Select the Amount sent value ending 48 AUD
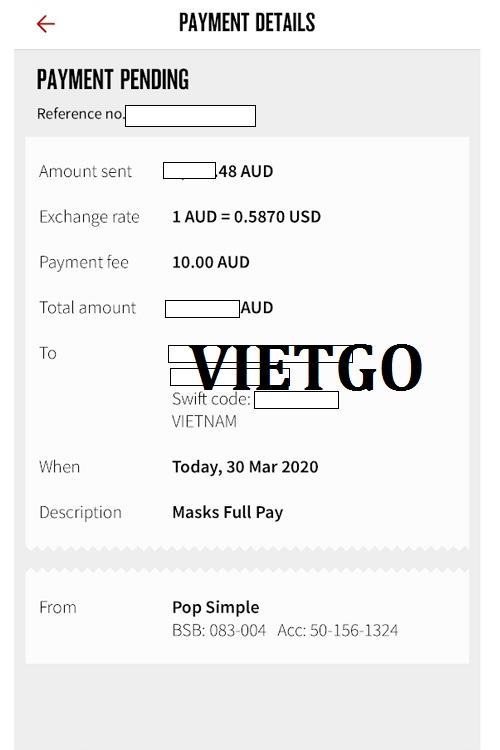The width and height of the screenshot is (500, 750). [x=218, y=171]
